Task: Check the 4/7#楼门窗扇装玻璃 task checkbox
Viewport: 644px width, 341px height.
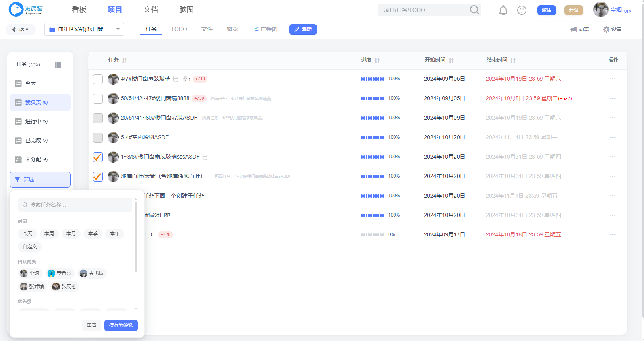Action: coord(98,79)
